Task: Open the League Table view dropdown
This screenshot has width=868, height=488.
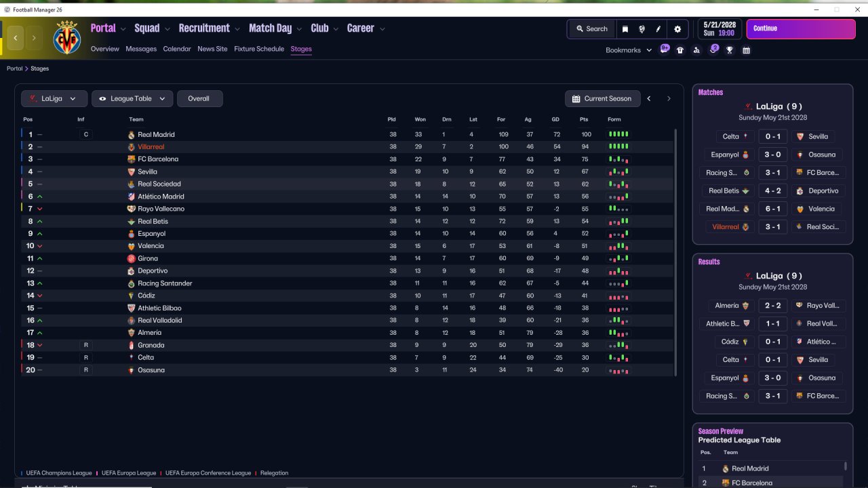Action: (x=132, y=99)
